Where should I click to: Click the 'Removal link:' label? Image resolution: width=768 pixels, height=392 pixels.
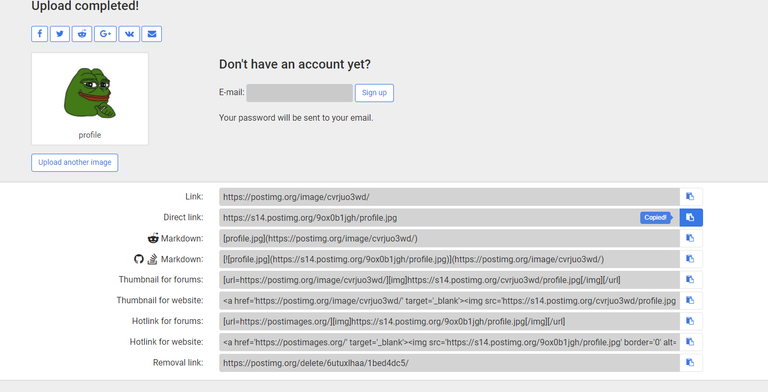[178, 363]
